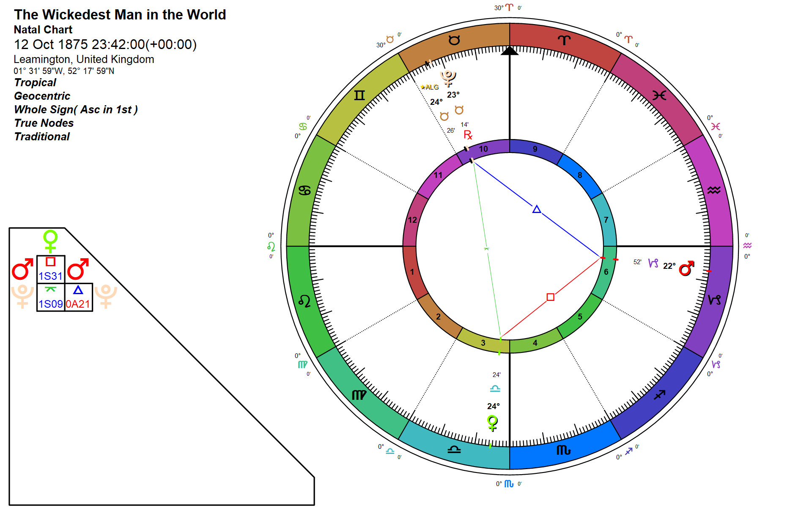Viewport: 812px width, 519px height.
Task: Click the Venus glyph atop the aspect grid
Action: point(51,241)
